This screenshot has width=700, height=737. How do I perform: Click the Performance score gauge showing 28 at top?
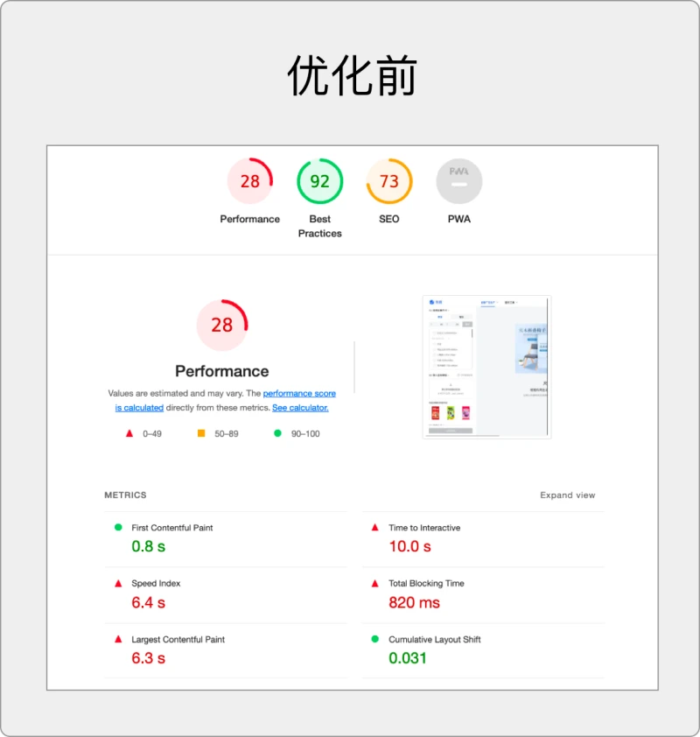pyautogui.click(x=250, y=181)
